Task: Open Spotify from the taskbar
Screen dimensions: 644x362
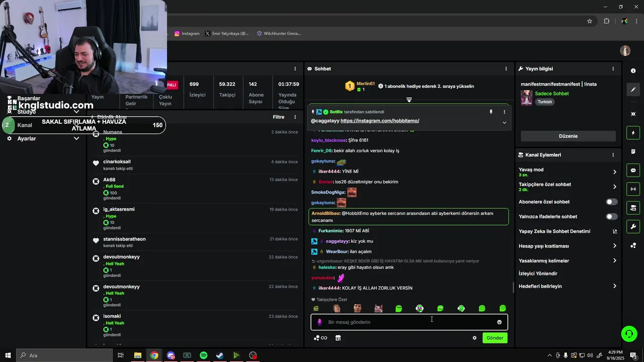Action: [203, 355]
